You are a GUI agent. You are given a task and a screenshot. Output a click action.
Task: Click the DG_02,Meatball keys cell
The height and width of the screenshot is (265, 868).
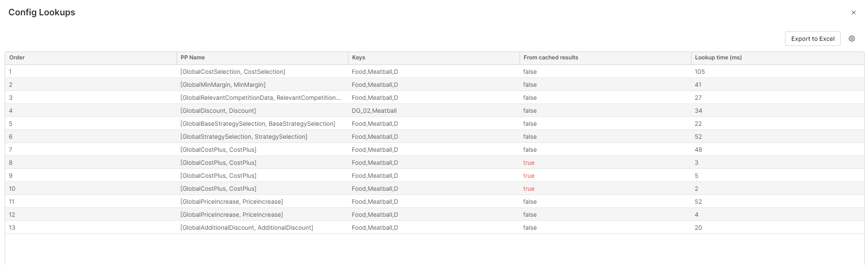click(x=374, y=110)
